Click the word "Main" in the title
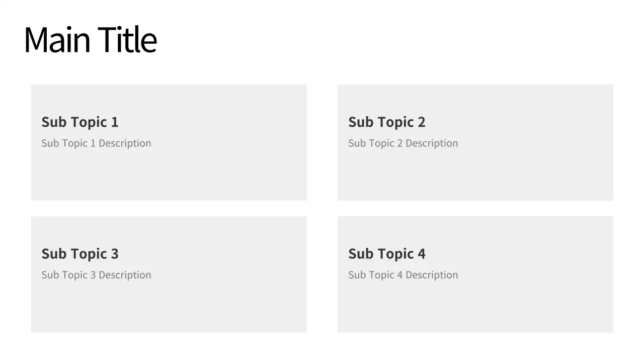Screen dimensions: 644x362 pyautogui.click(x=57, y=40)
